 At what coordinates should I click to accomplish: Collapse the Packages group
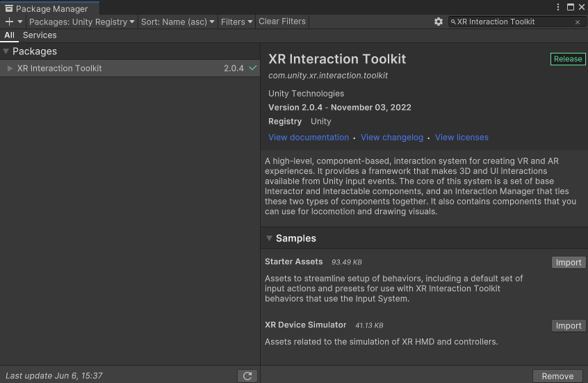pyautogui.click(x=6, y=51)
